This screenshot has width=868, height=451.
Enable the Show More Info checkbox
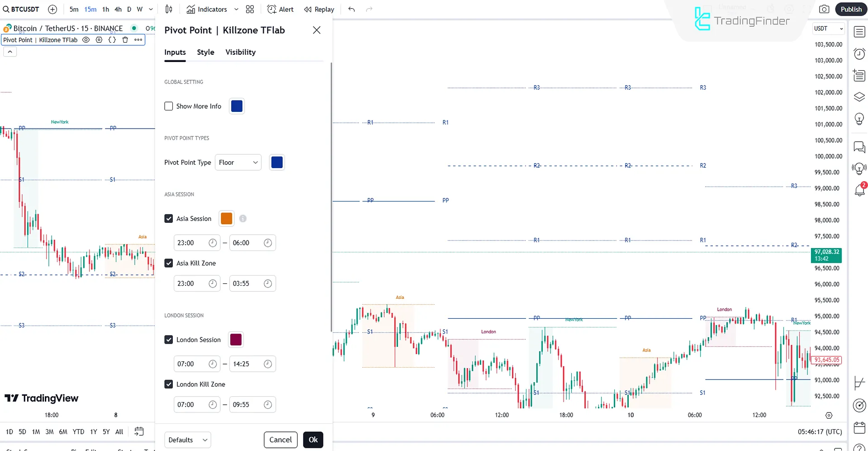tap(169, 106)
